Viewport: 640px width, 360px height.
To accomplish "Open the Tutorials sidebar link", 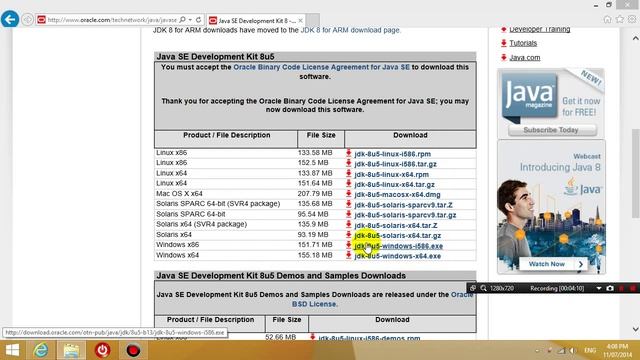I will pyautogui.click(x=523, y=43).
